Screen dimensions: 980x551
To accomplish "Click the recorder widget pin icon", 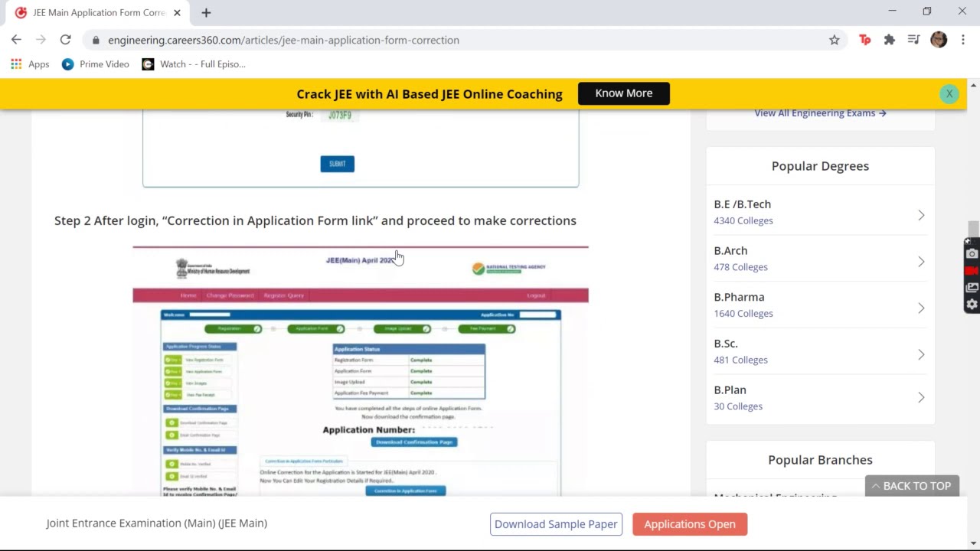I will pos(968,242).
